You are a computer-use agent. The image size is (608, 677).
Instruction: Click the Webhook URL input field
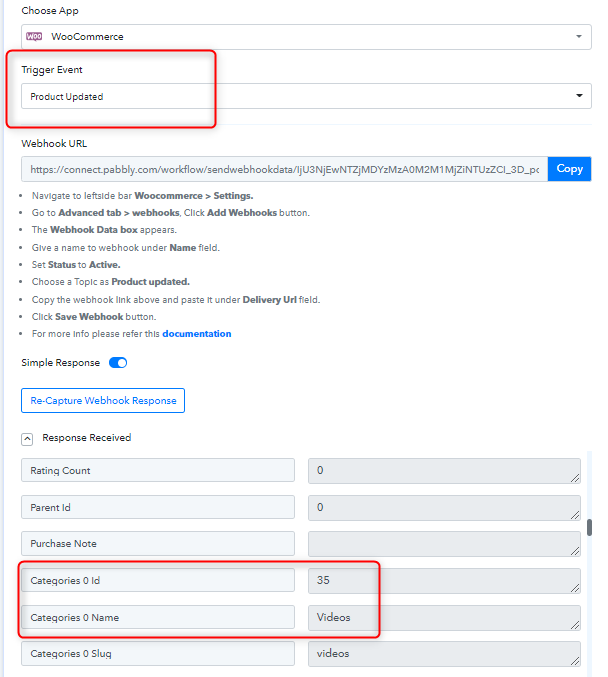(284, 169)
